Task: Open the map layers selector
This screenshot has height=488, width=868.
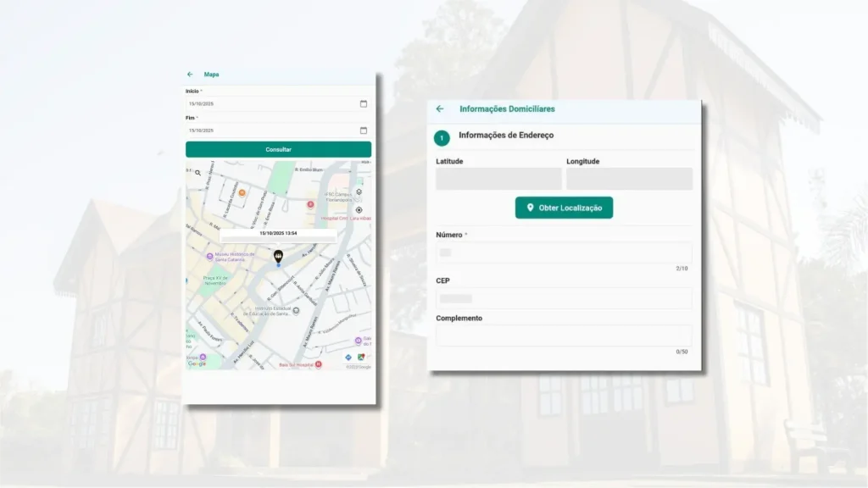Action: pos(359,192)
